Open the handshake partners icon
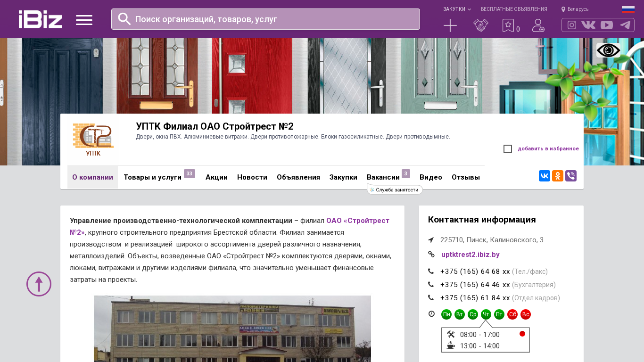Screen dimensions: 644x362 (481, 25)
